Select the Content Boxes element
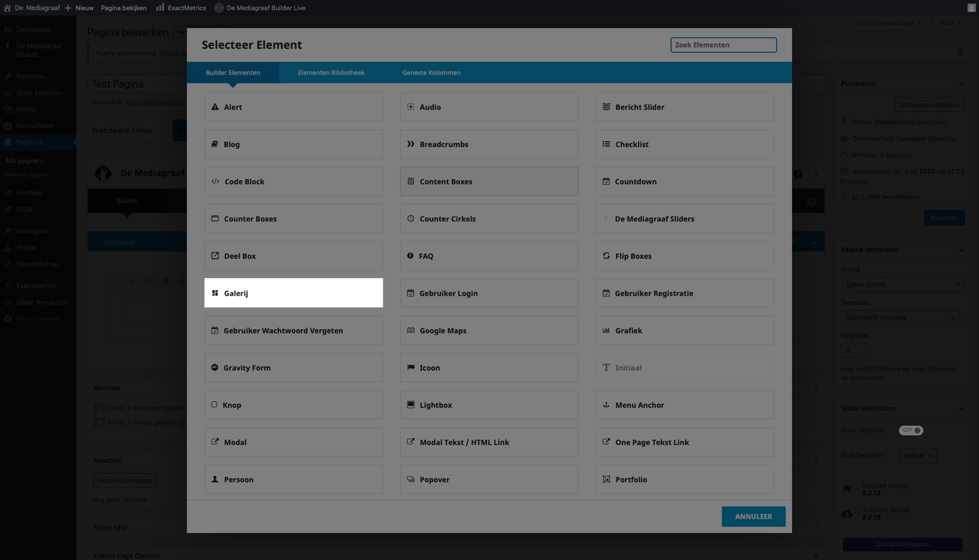 coord(489,181)
